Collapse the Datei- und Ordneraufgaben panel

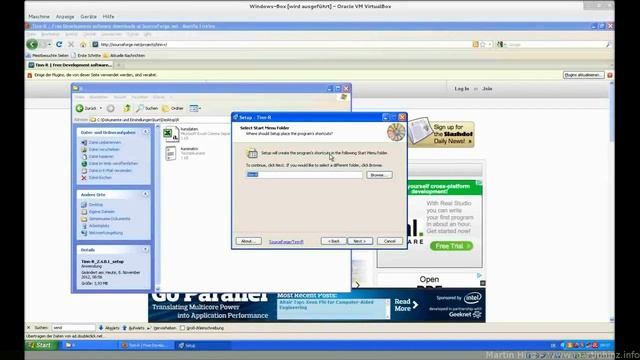145,132
